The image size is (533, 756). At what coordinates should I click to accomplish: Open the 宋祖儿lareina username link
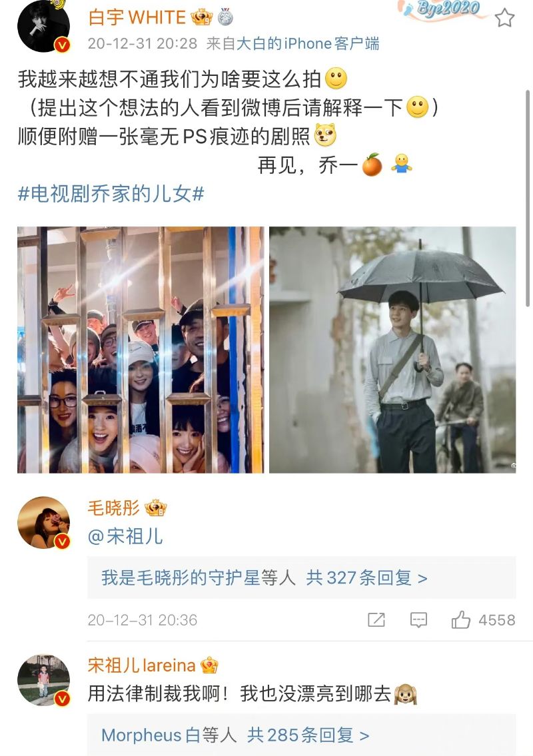tap(141, 665)
